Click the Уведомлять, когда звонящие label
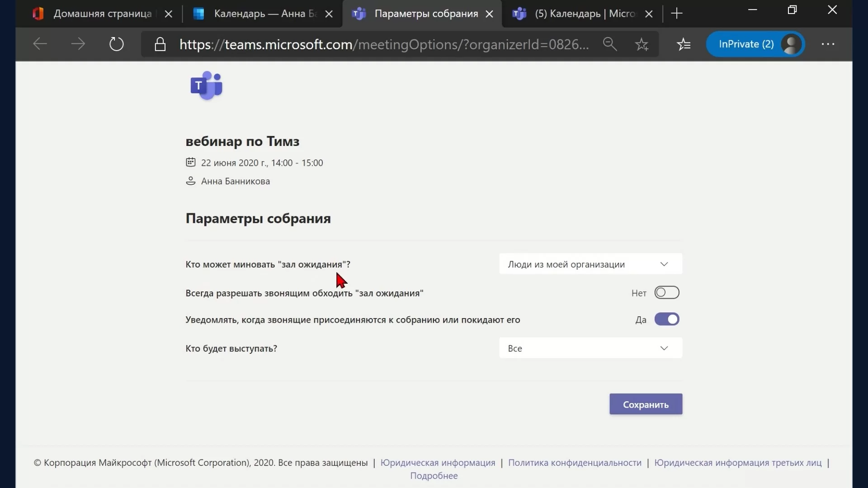Viewport: 868px width, 488px height. tap(353, 319)
